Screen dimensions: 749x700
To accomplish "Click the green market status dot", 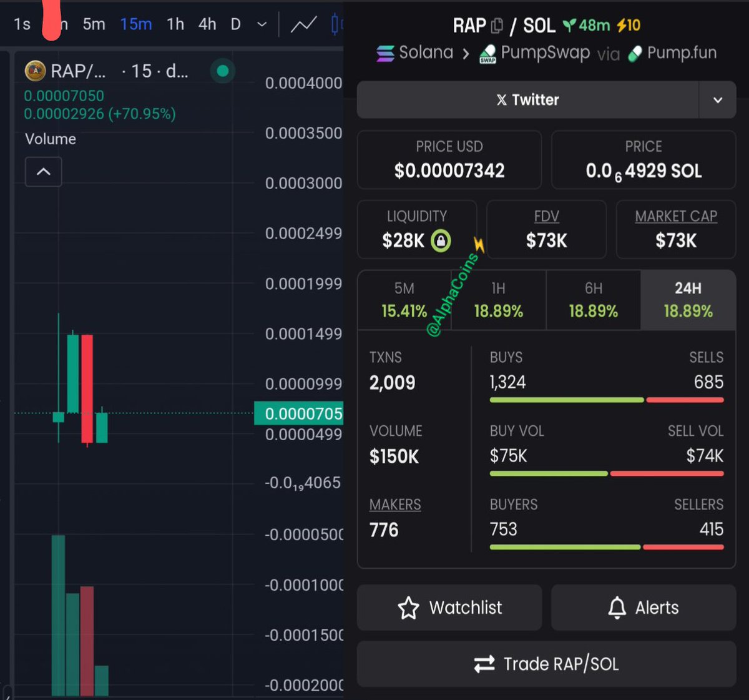I will [x=222, y=71].
